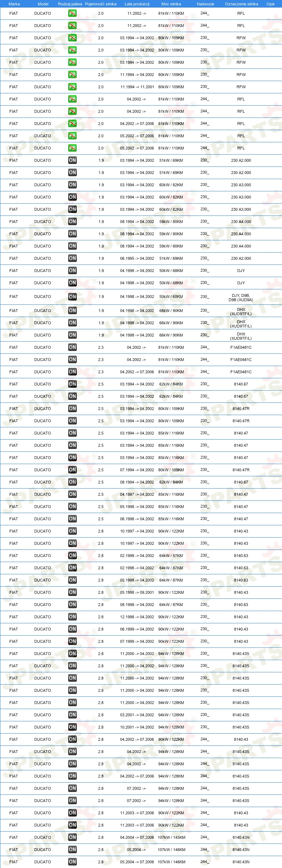The image size is (282, 868).
Task: Click the engine code cell DJY, D9B, D9B (XUD9A)
Action: [x=241, y=298]
